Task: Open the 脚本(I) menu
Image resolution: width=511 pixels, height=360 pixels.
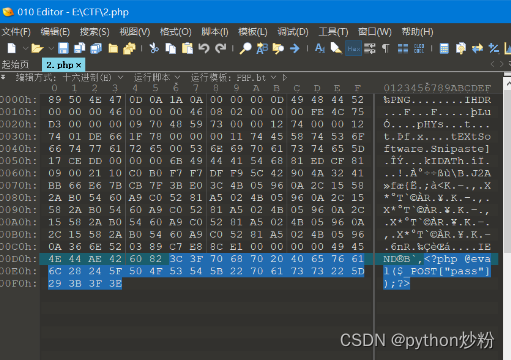Action: click(x=215, y=32)
